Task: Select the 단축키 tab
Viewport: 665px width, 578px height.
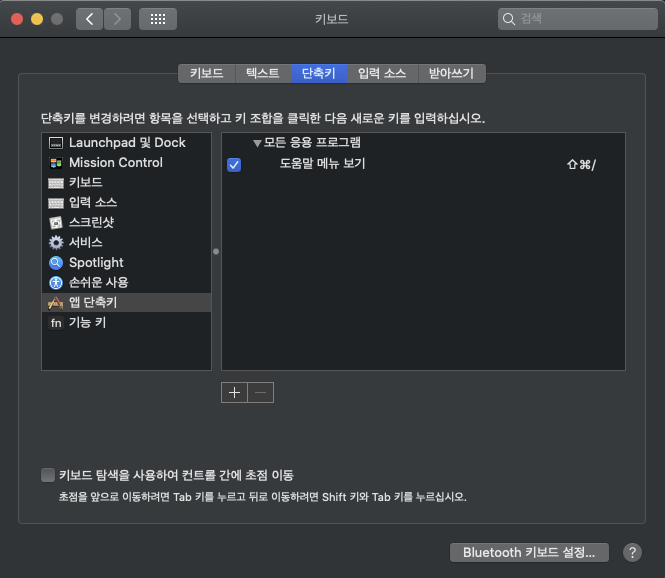Action: [319, 73]
